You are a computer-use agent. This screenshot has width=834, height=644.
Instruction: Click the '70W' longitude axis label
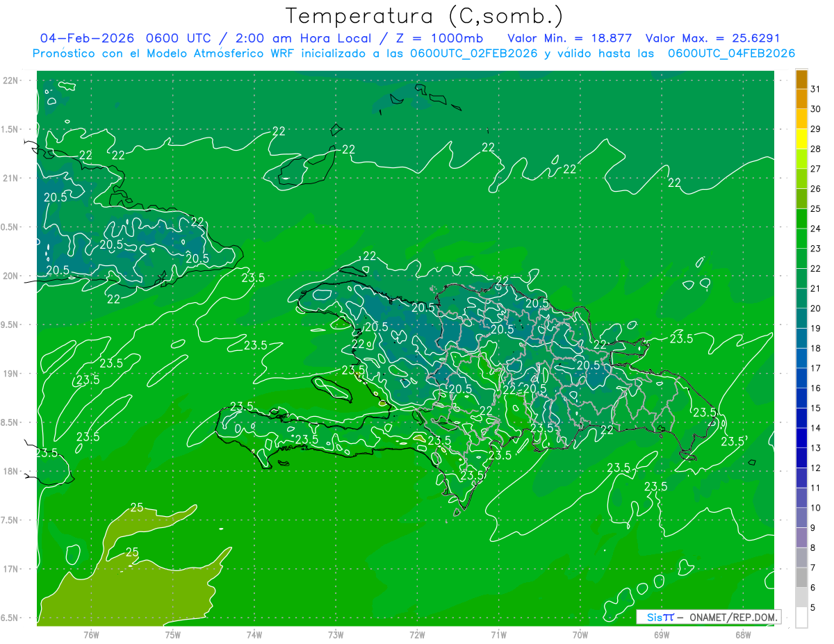pos(580,635)
